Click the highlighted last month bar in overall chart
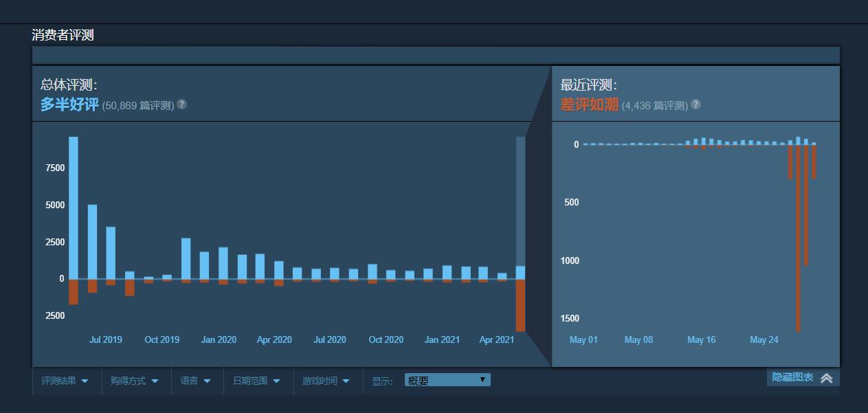This screenshot has height=413, width=868. click(x=520, y=234)
